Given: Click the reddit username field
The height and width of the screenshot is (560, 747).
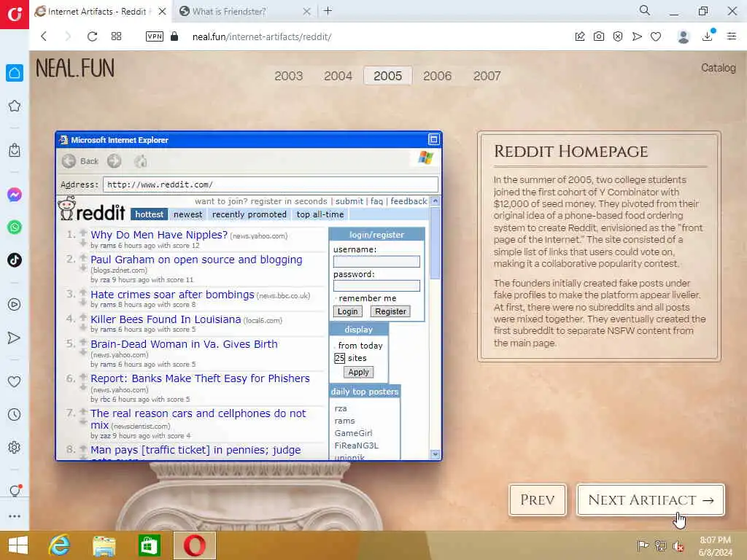Looking at the screenshot, I should click(x=376, y=262).
